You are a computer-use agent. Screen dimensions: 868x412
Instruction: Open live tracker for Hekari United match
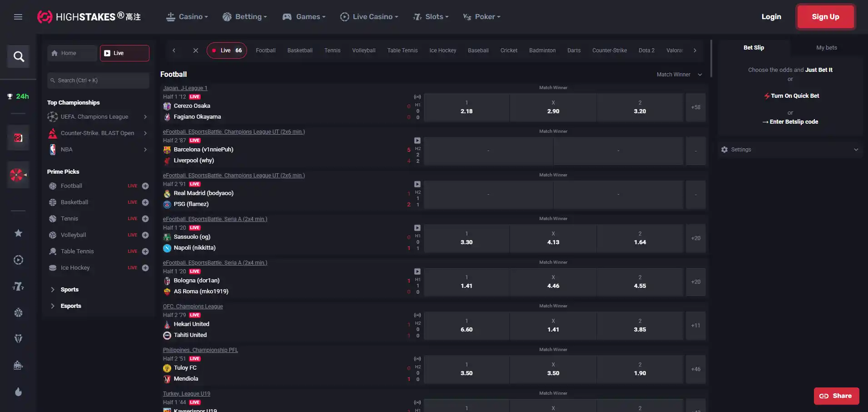click(417, 315)
